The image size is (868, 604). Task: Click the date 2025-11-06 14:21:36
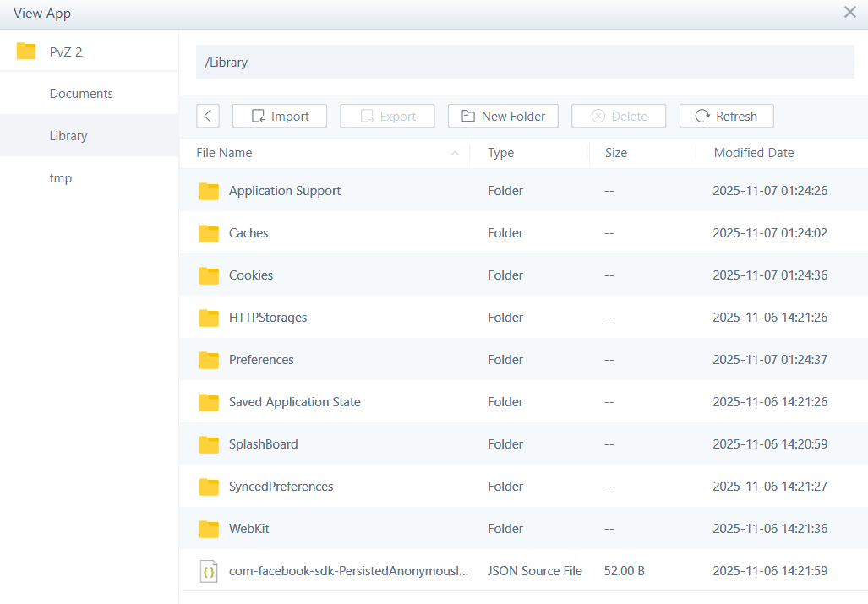[770, 528]
